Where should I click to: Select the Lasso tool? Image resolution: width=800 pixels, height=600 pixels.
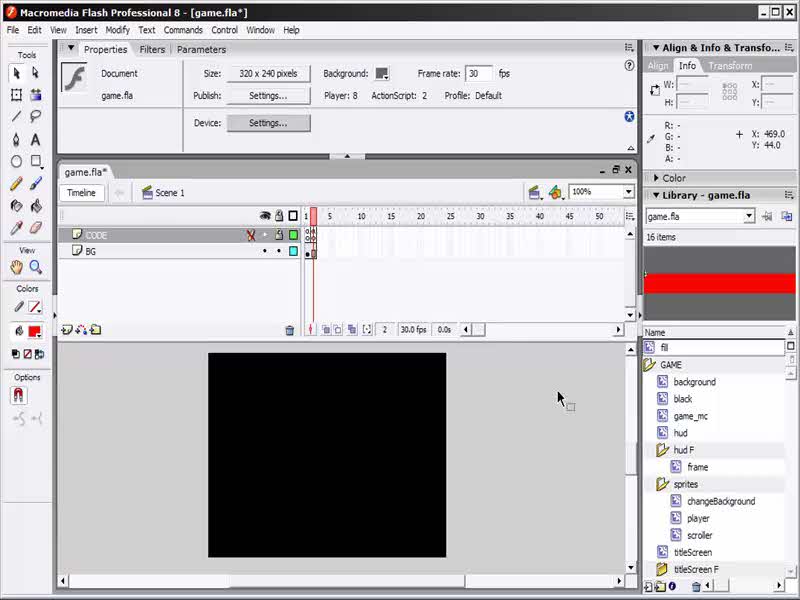[x=36, y=117]
